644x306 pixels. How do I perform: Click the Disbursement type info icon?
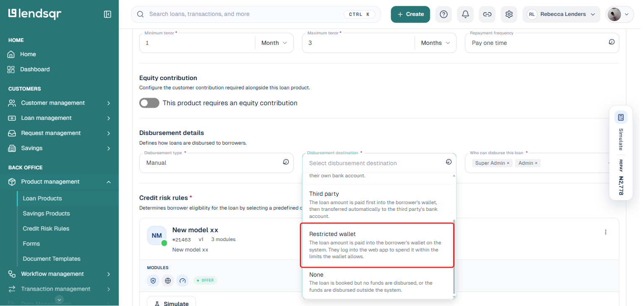[286, 162]
